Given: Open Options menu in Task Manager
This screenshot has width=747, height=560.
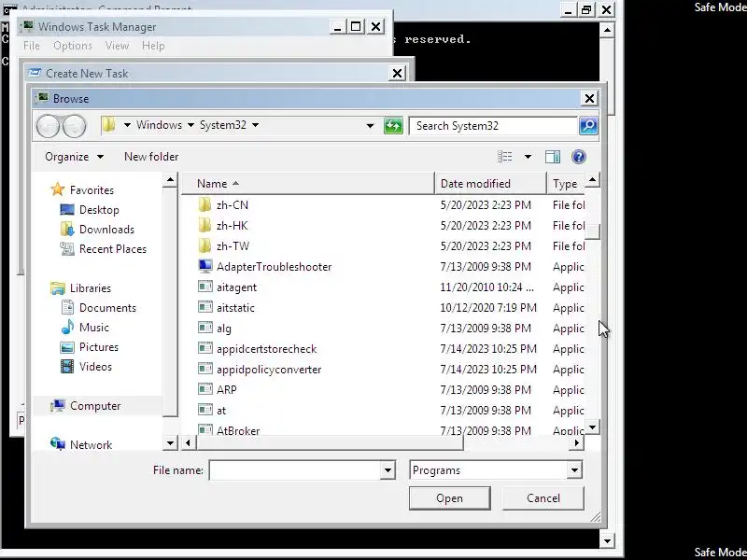Looking at the screenshot, I should tap(73, 46).
